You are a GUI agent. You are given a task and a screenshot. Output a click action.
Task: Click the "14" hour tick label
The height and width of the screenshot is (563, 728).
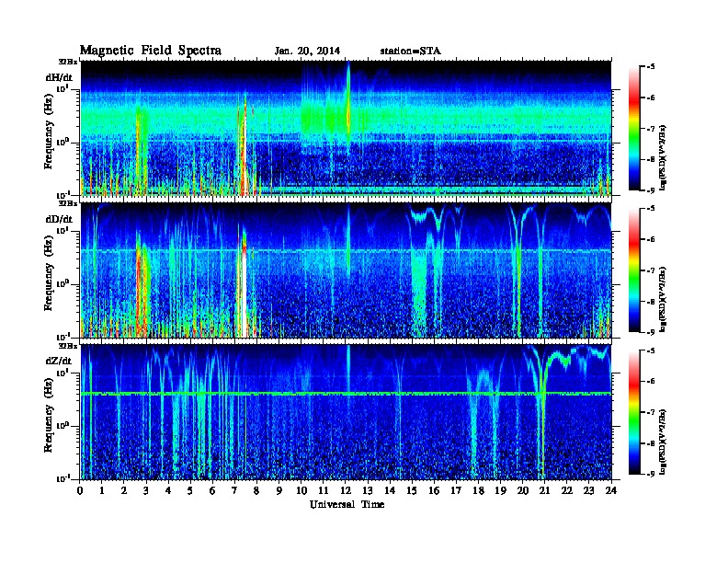coord(390,491)
